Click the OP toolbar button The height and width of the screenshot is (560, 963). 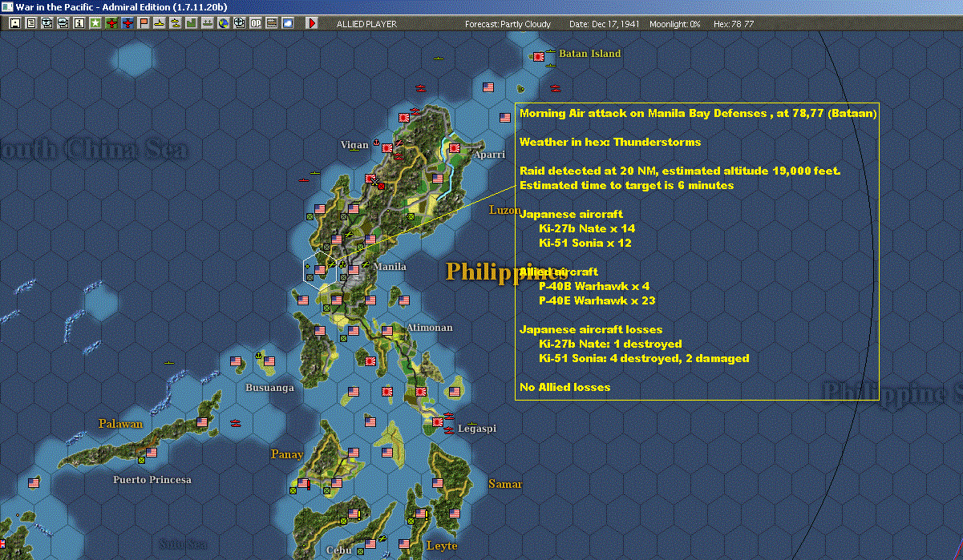pyautogui.click(x=255, y=23)
